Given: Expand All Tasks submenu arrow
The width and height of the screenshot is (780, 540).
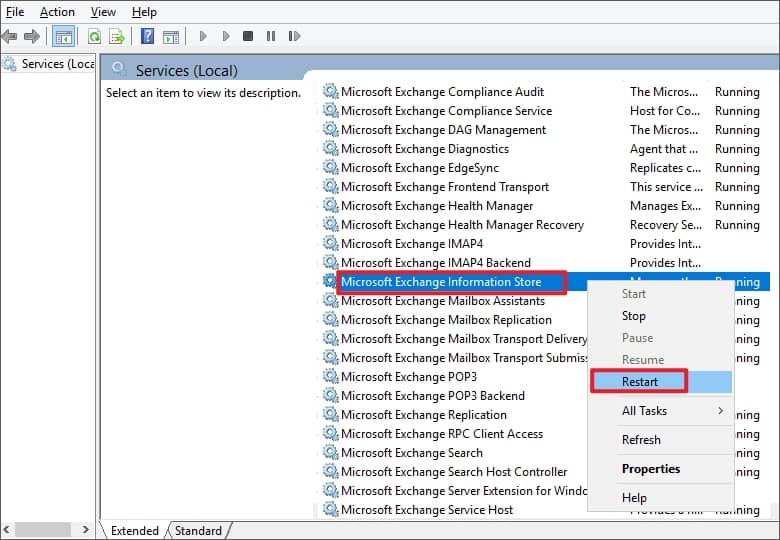Looking at the screenshot, I should (x=720, y=411).
